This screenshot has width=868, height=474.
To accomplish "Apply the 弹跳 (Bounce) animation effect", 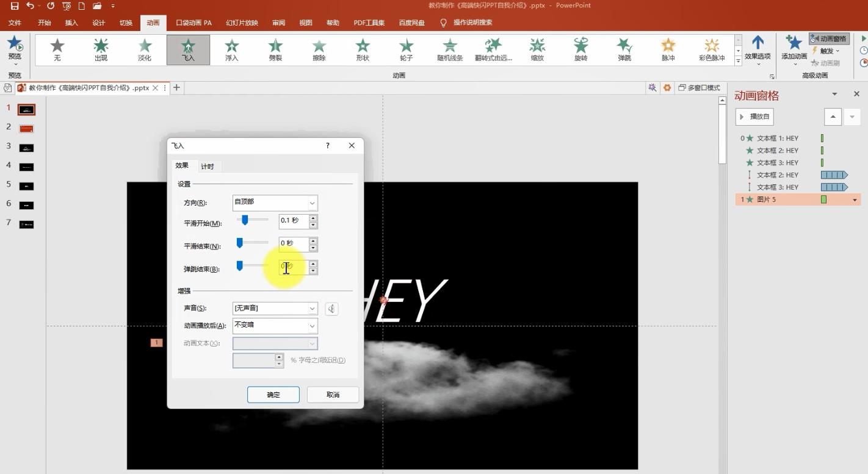I will pyautogui.click(x=624, y=49).
